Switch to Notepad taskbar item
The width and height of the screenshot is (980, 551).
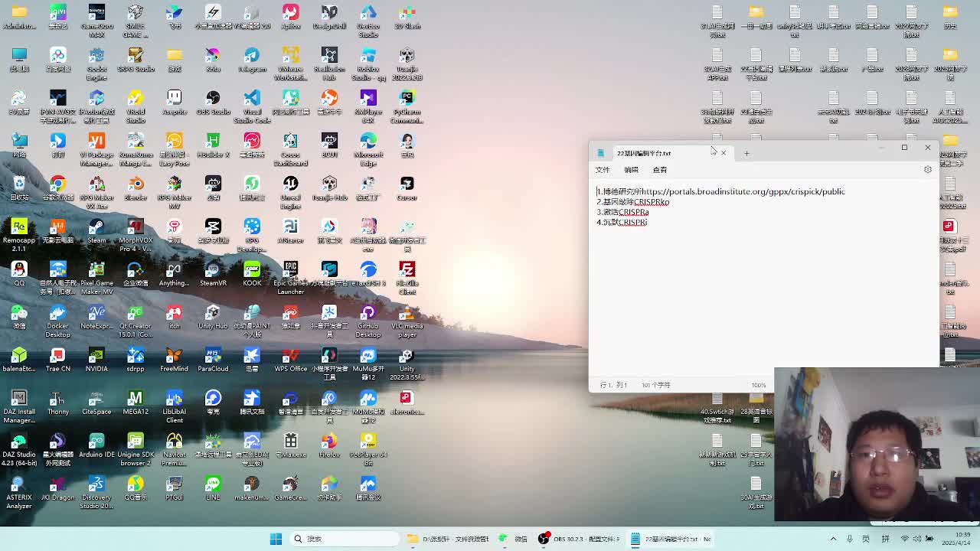tap(671, 539)
